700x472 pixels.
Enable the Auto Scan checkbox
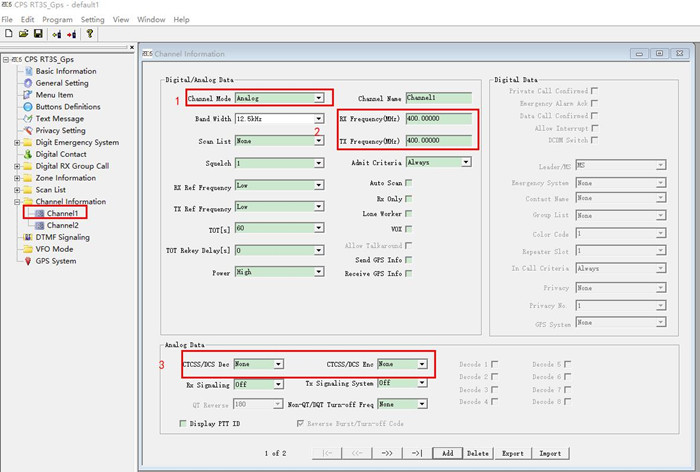pos(408,183)
